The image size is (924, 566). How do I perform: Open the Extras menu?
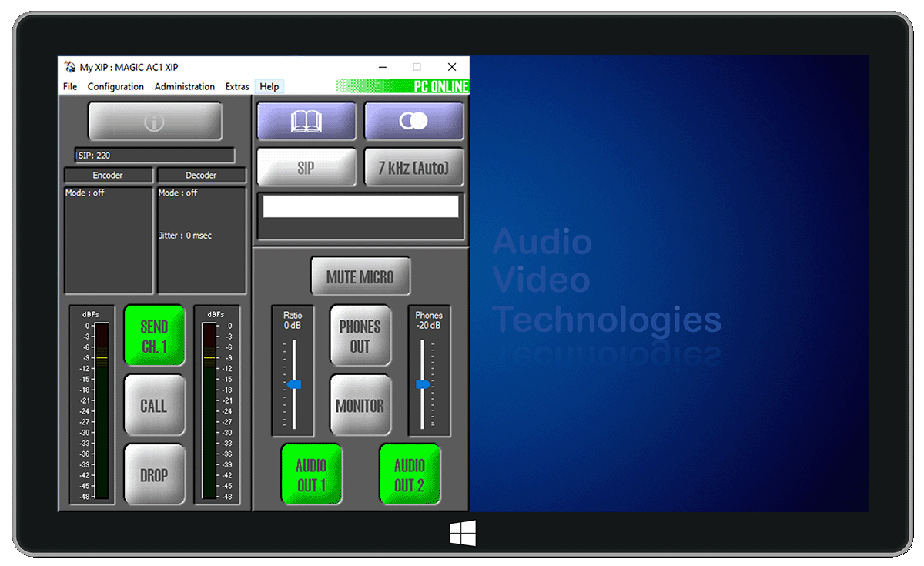[237, 86]
